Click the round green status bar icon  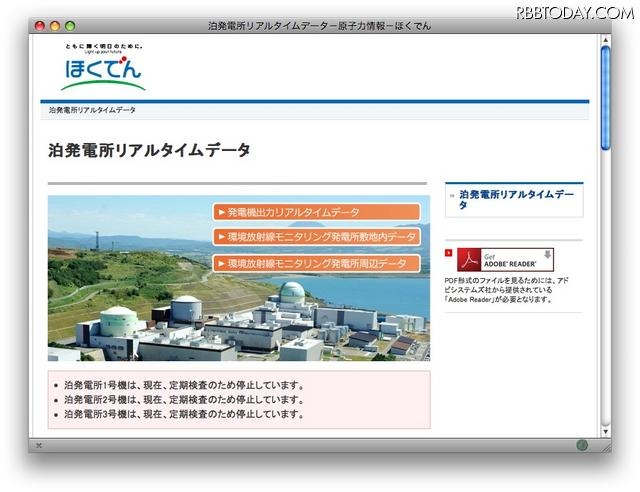582,445
